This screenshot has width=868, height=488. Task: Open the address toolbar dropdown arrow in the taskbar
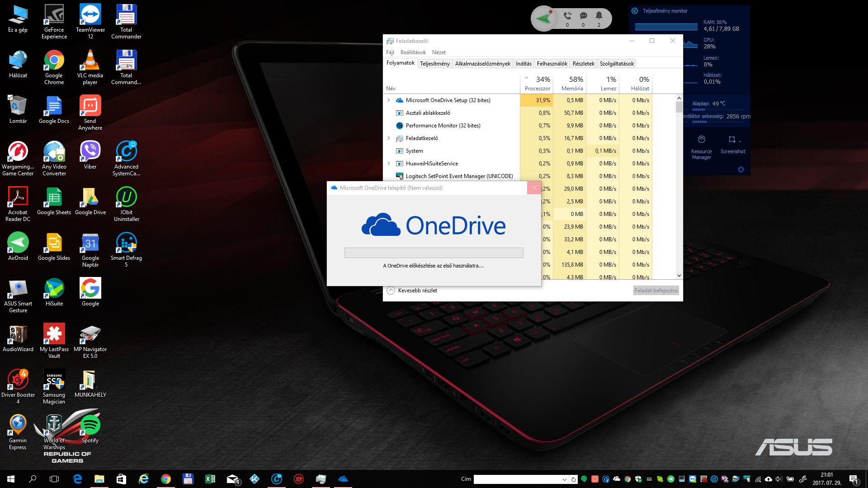(x=564, y=479)
